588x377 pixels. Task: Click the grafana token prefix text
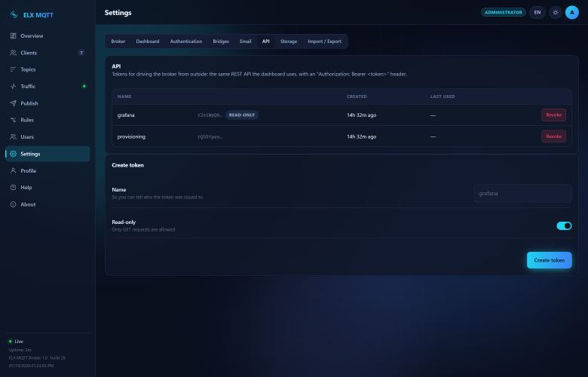[x=210, y=115]
